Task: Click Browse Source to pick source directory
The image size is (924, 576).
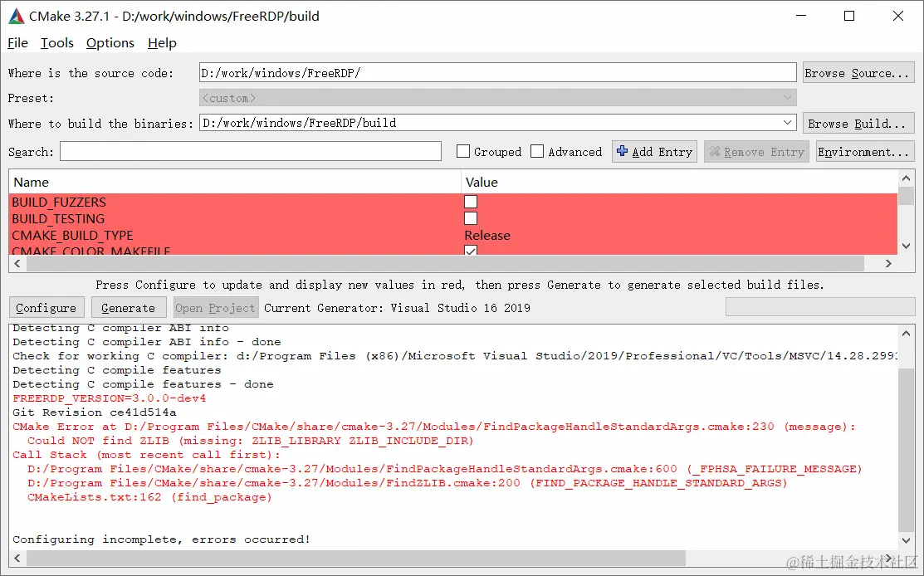Action: (x=858, y=72)
